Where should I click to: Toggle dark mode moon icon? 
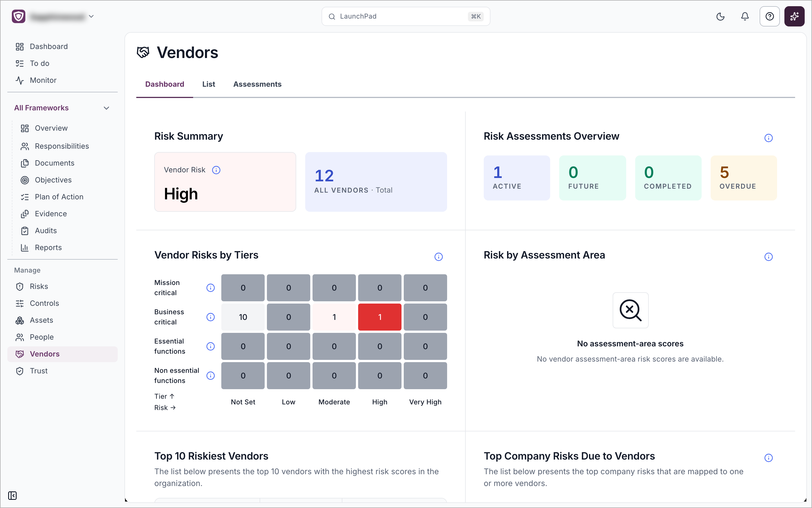[x=720, y=16]
